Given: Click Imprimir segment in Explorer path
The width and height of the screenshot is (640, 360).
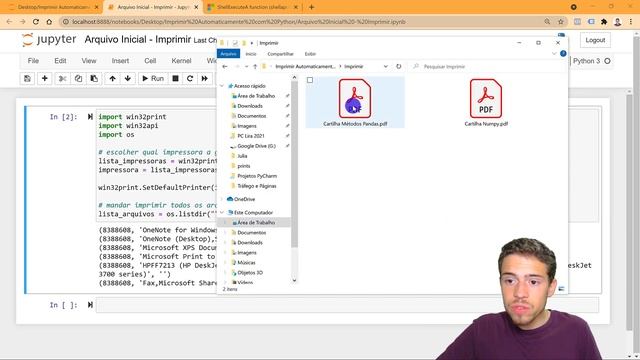Looking at the screenshot, I should (353, 67).
